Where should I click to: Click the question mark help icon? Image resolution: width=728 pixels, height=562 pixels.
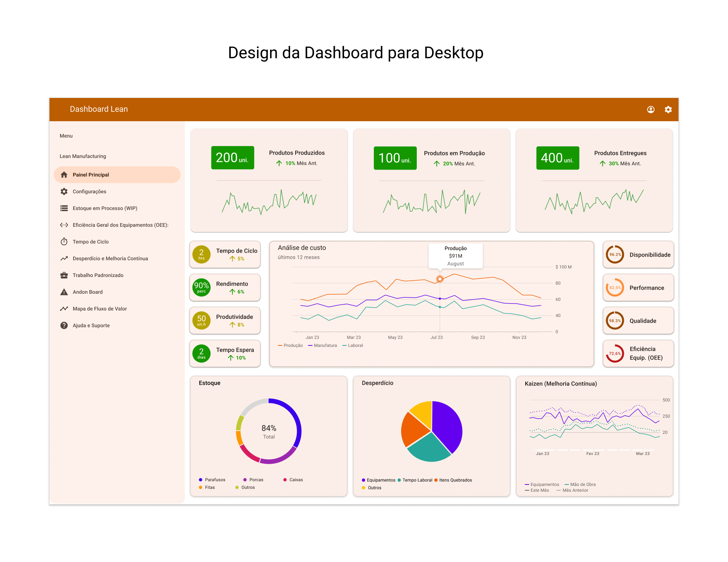[64, 325]
